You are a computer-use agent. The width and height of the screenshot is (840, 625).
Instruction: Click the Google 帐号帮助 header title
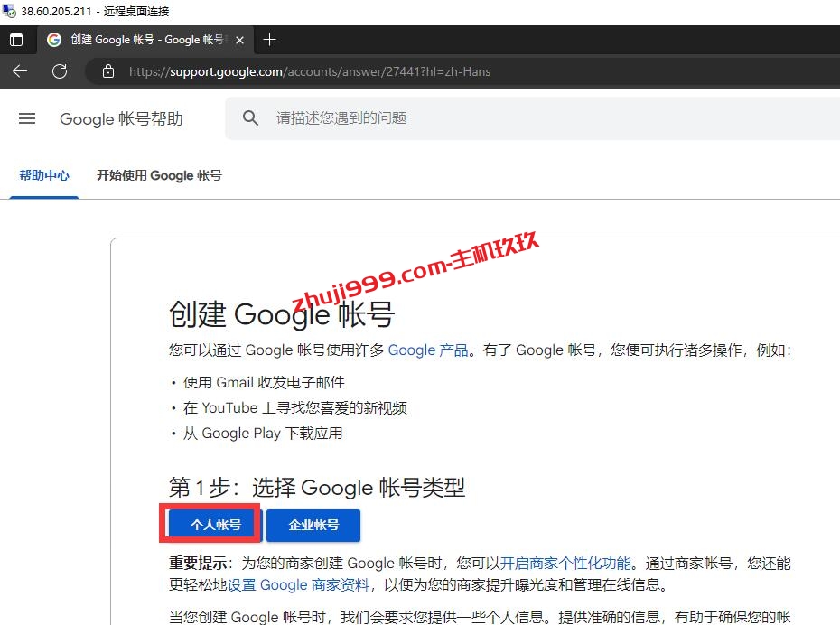pyautogui.click(x=121, y=118)
